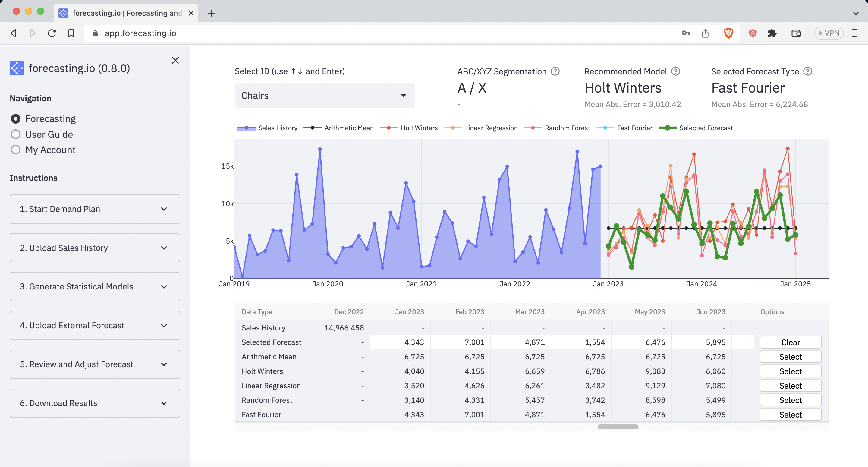This screenshot has height=467, width=868.
Task: Click the bookmark icon in the toolbar
Action: (x=71, y=33)
